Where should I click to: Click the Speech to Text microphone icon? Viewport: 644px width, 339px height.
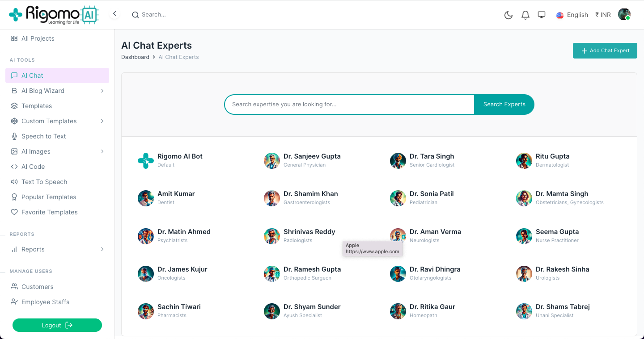click(x=14, y=136)
